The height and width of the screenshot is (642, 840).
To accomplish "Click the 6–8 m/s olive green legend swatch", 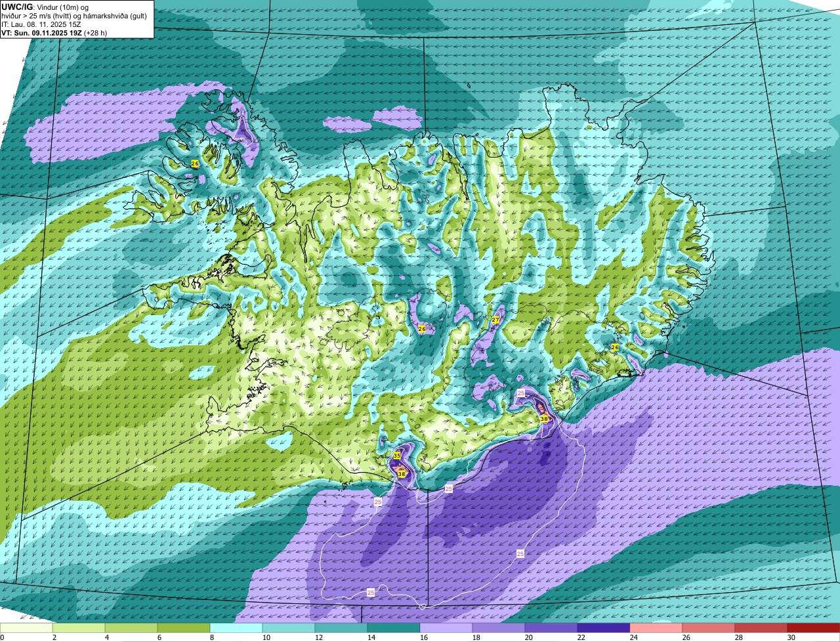I will tap(184, 628).
